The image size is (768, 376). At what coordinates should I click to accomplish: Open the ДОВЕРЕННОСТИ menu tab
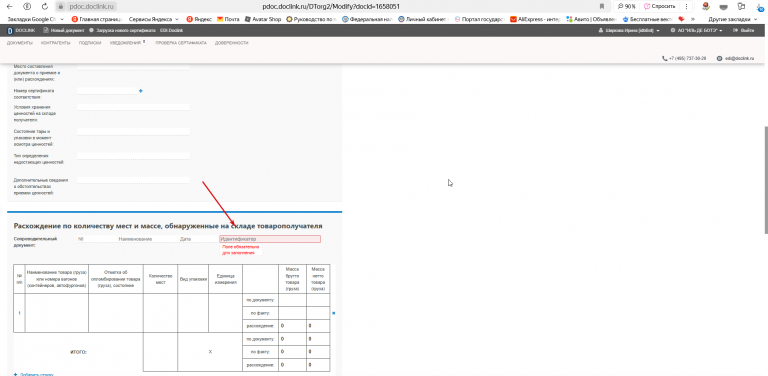tap(231, 43)
